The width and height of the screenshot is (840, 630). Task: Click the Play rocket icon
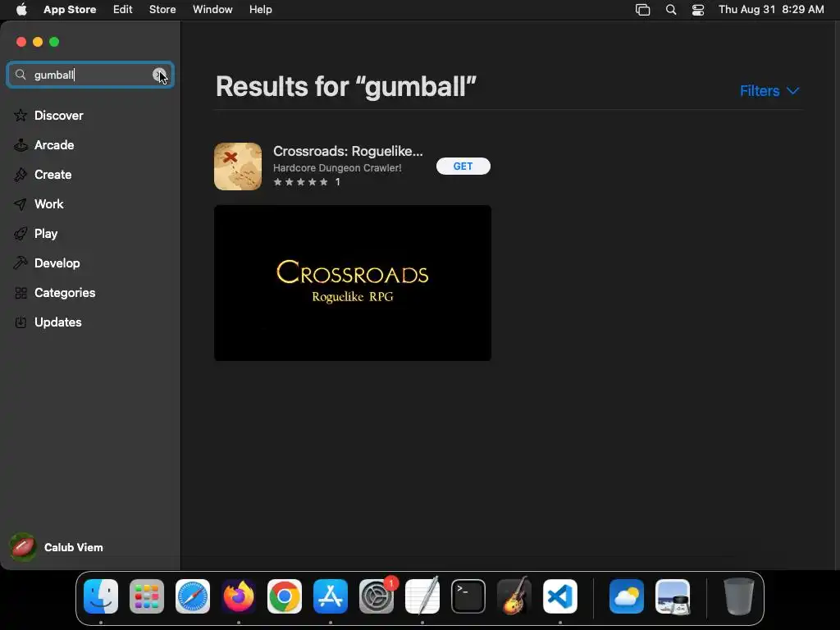click(x=21, y=234)
